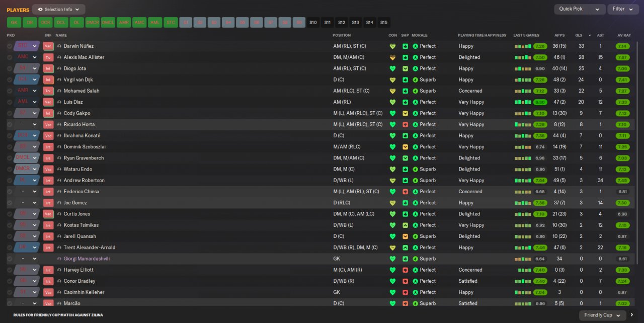Click the Int status icon for Virgil van Dijk

tap(48, 79)
